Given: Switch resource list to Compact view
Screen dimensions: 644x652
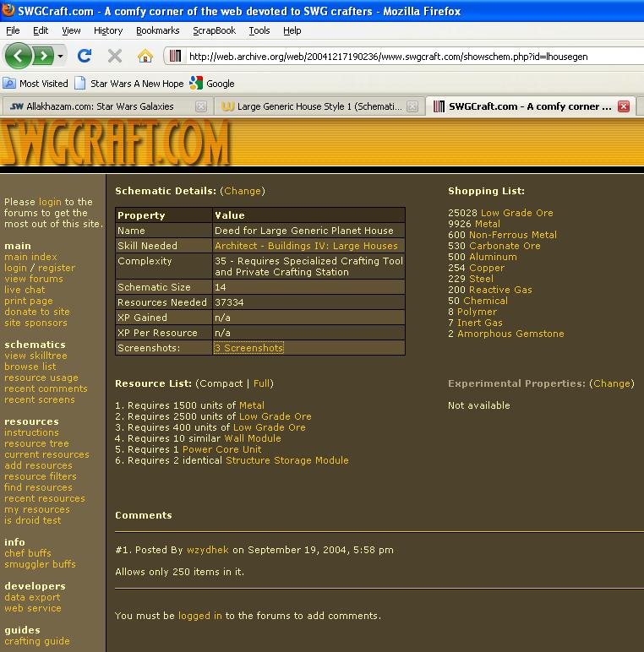Looking at the screenshot, I should point(221,383).
